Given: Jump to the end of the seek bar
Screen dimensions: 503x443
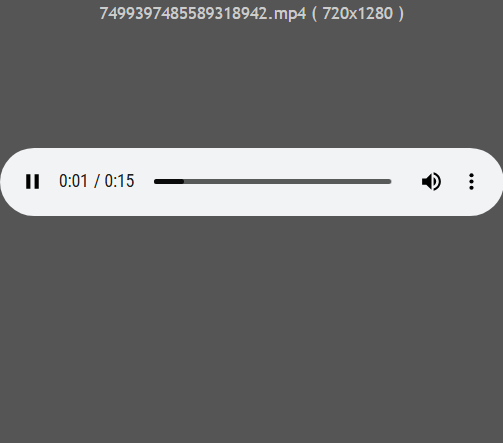Looking at the screenshot, I should coord(390,182).
